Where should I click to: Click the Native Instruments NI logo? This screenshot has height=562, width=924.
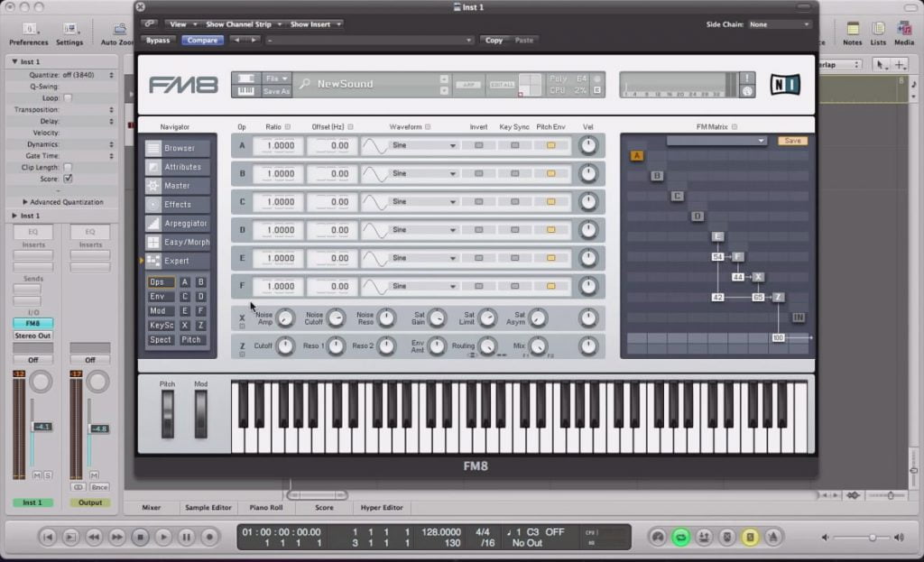[786, 85]
